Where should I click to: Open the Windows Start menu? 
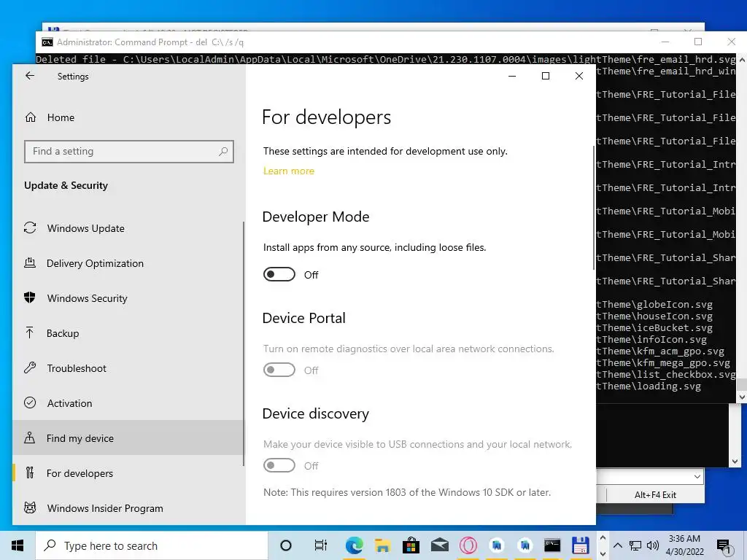18,545
